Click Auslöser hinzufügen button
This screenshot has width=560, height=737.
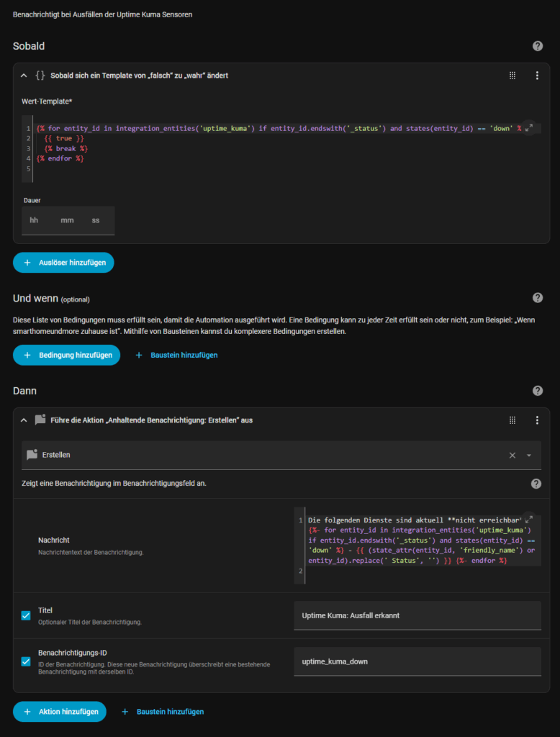63,263
